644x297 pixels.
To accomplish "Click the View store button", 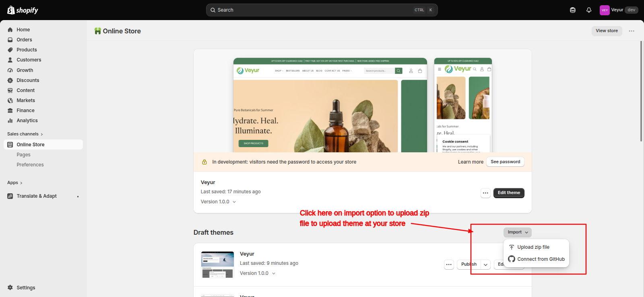I will [x=607, y=31].
